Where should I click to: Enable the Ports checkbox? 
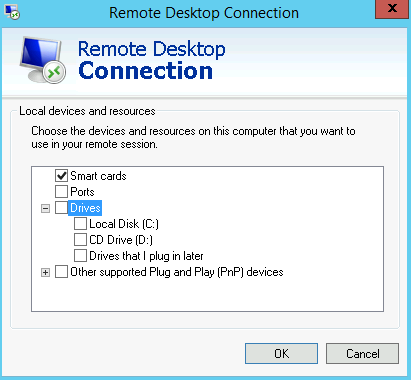click(61, 192)
